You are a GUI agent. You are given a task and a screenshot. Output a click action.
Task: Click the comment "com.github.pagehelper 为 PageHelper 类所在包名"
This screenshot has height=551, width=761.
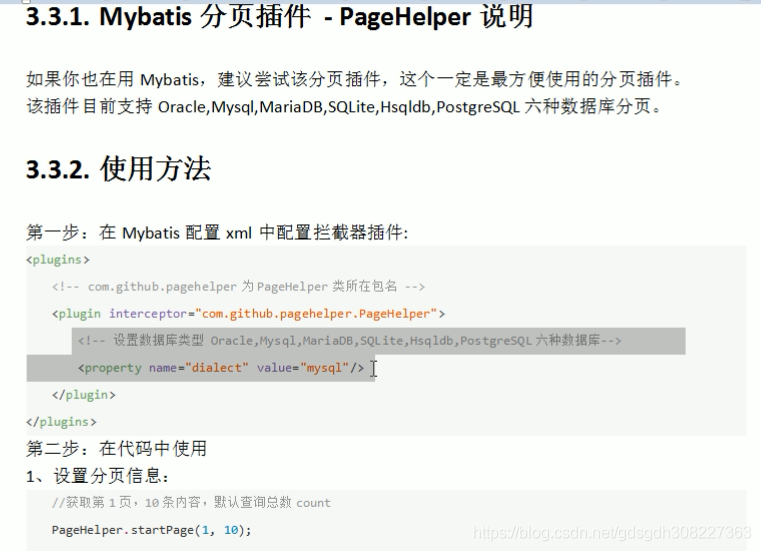pos(238,286)
